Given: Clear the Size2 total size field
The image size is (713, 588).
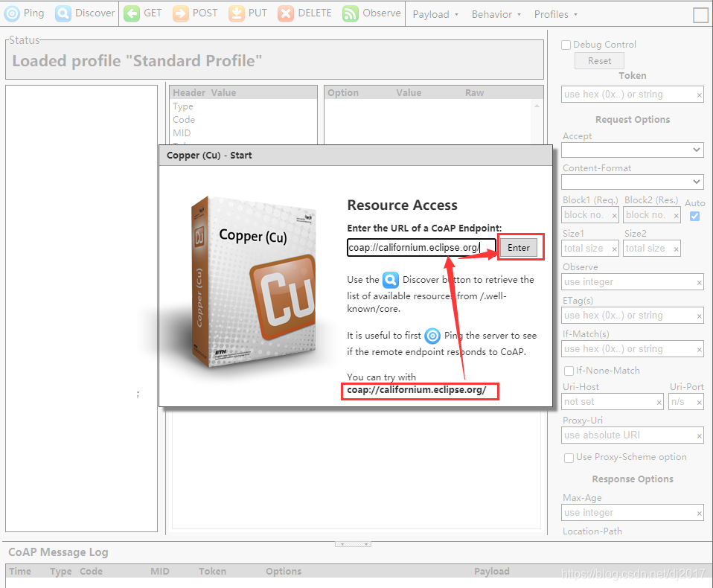Looking at the screenshot, I should pos(677,249).
